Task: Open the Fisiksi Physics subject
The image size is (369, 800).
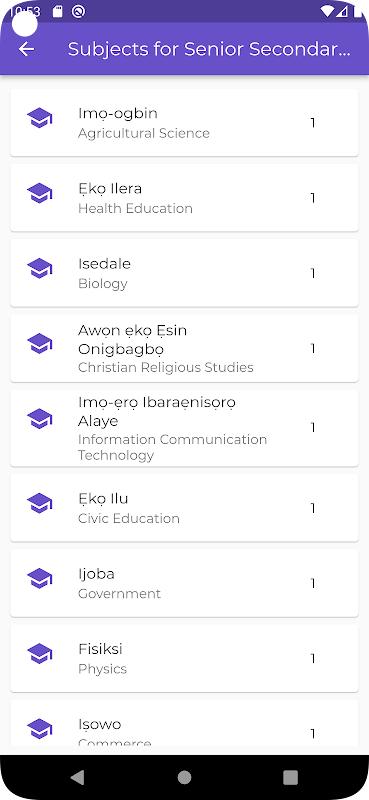Action: click(184, 658)
